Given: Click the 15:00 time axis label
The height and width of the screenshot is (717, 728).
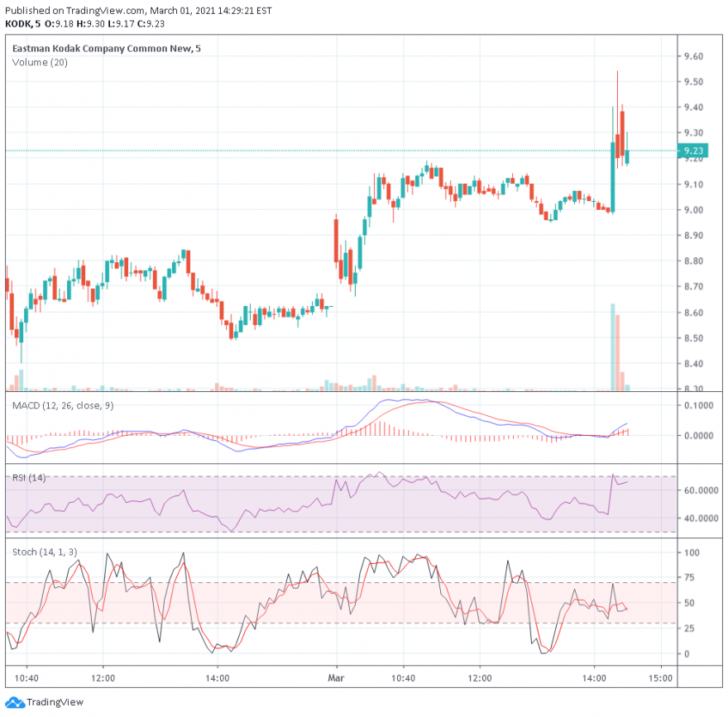Looking at the screenshot, I should click(660, 678).
